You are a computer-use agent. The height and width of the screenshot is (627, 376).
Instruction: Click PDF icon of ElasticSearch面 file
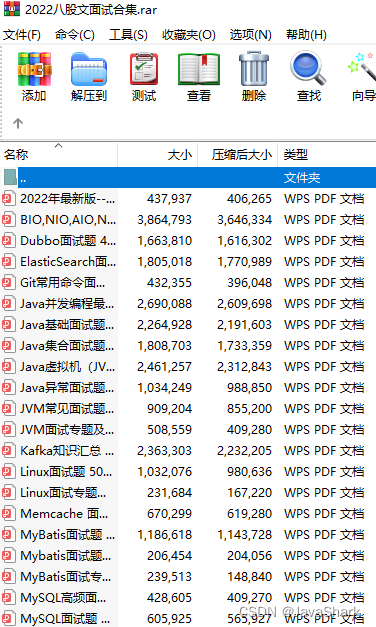tap(9, 262)
